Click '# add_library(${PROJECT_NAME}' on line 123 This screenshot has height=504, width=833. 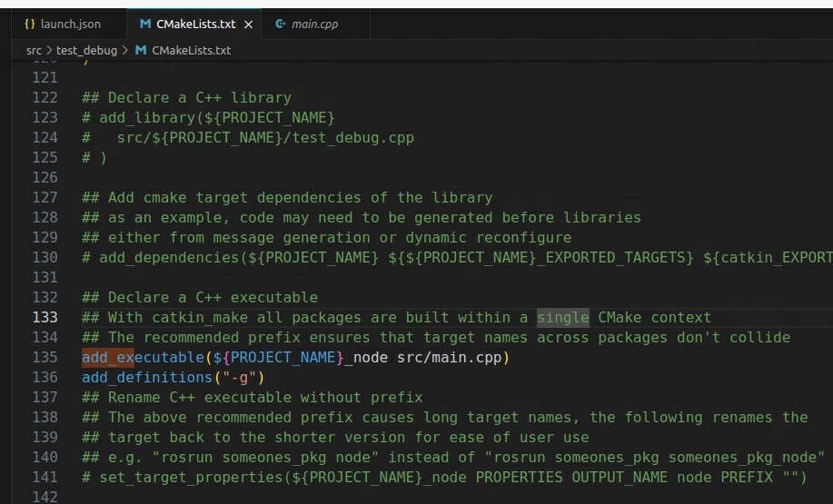tap(208, 118)
